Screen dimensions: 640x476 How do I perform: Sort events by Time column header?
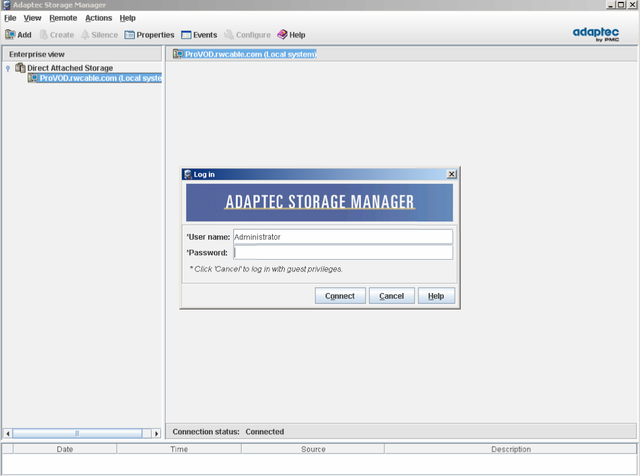click(179, 449)
